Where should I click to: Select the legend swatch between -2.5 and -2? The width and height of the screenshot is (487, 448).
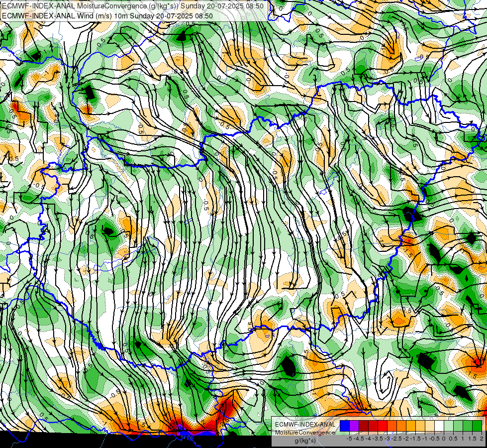[401, 426]
